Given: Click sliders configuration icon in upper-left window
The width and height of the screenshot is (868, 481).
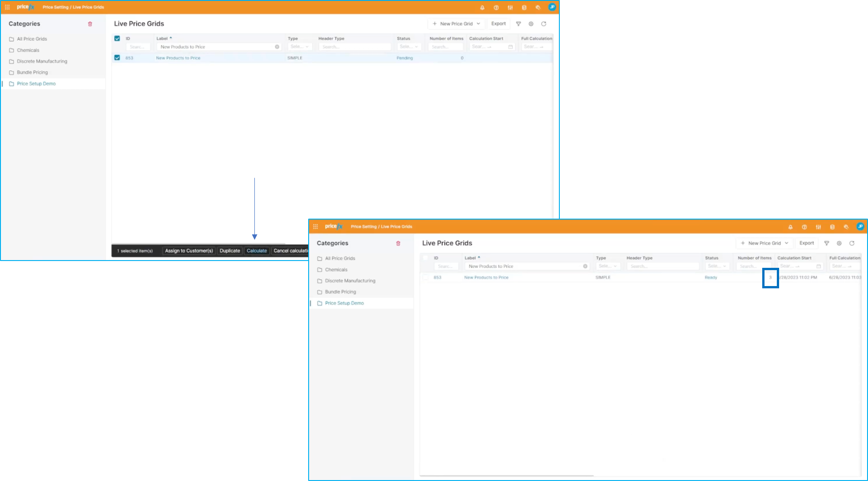Looking at the screenshot, I should (x=510, y=8).
